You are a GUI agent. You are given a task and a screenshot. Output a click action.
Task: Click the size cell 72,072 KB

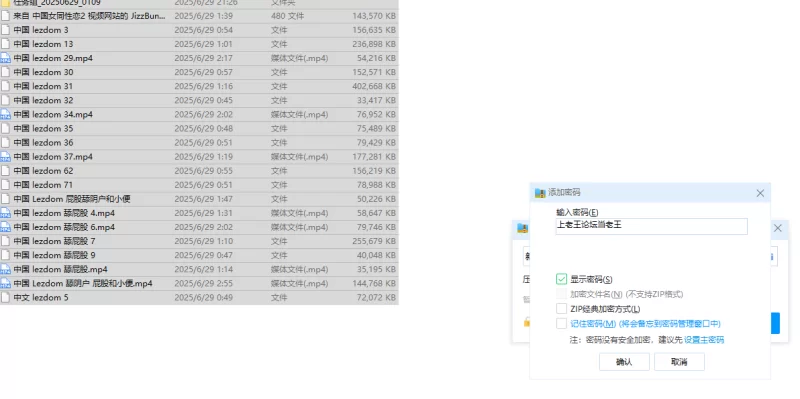(x=376, y=297)
